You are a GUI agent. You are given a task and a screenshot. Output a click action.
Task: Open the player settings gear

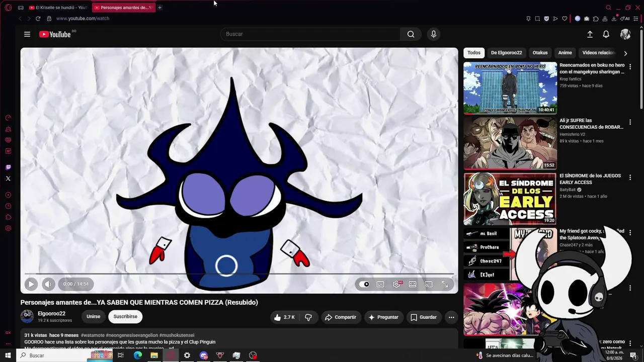point(396,284)
